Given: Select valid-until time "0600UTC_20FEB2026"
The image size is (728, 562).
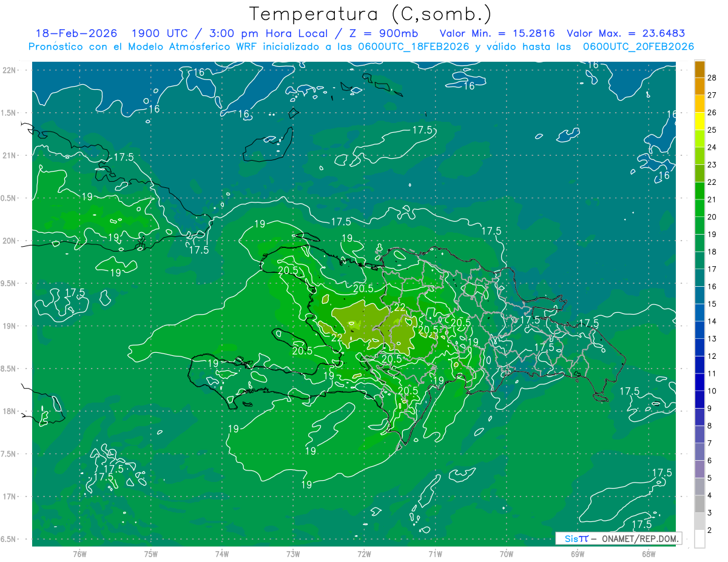Looking at the screenshot, I should [638, 47].
